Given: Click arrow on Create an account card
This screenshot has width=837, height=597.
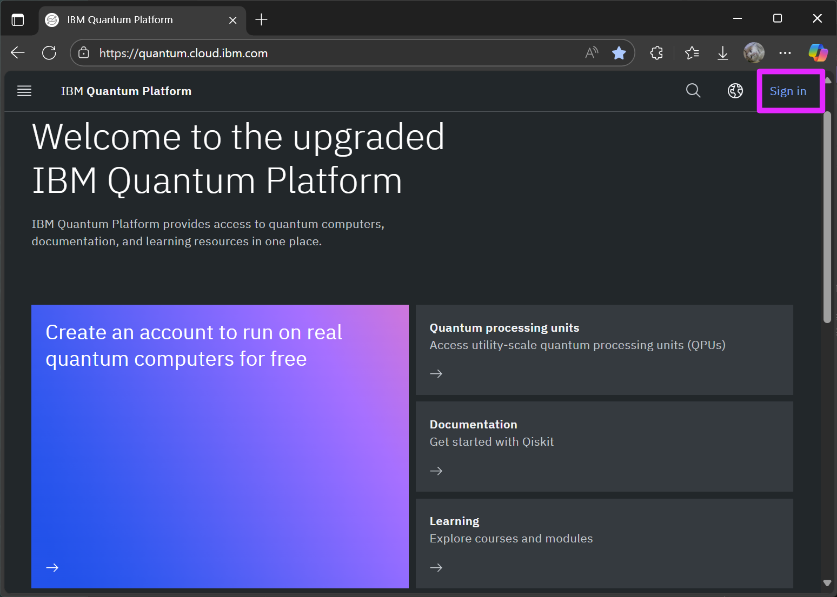Looking at the screenshot, I should (52, 567).
